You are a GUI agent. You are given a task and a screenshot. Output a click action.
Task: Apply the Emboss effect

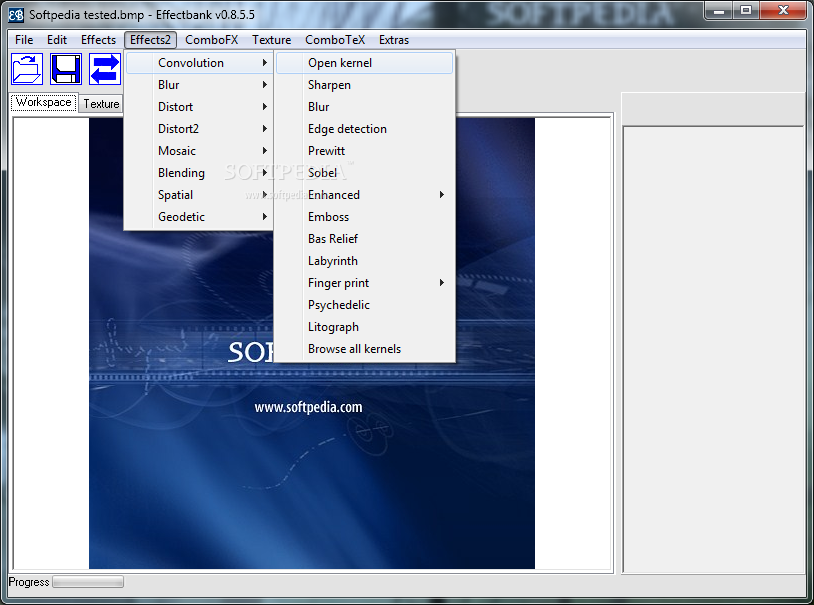click(364, 217)
